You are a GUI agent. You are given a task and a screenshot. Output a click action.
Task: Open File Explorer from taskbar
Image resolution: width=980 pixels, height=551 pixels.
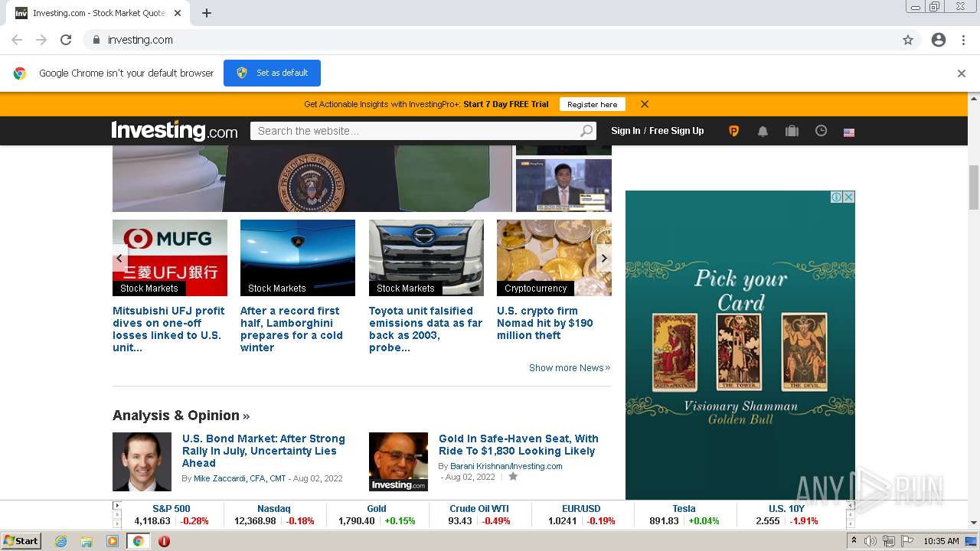[x=87, y=541]
